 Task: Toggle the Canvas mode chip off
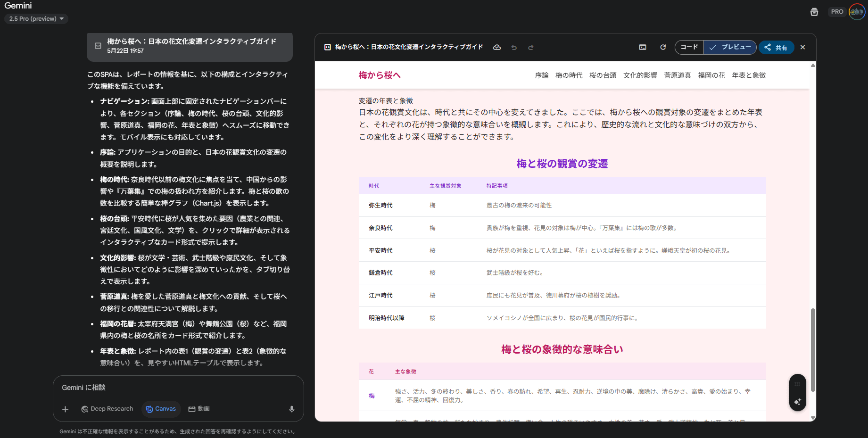click(161, 409)
